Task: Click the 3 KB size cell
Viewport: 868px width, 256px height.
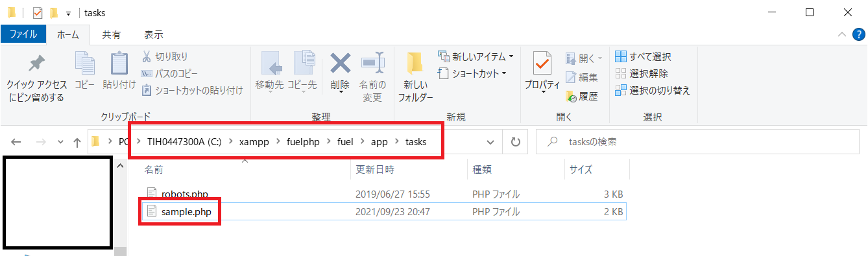Action: click(614, 194)
